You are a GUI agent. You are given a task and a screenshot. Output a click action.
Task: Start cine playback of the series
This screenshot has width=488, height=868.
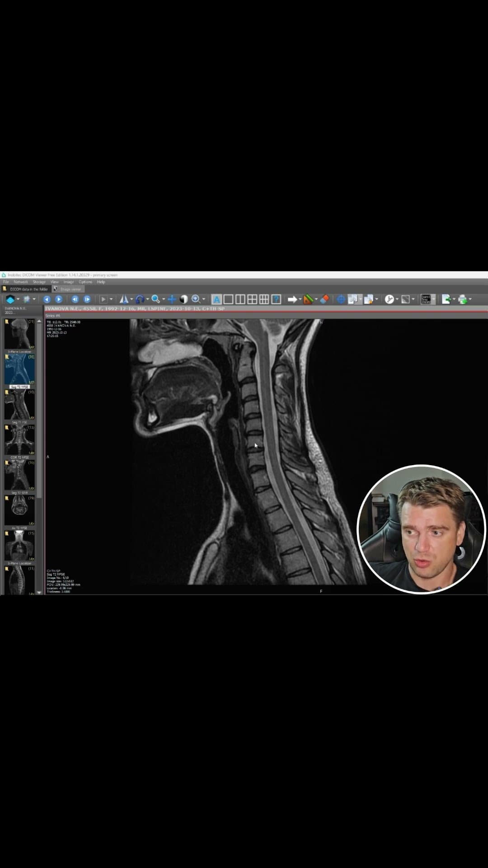(103, 299)
